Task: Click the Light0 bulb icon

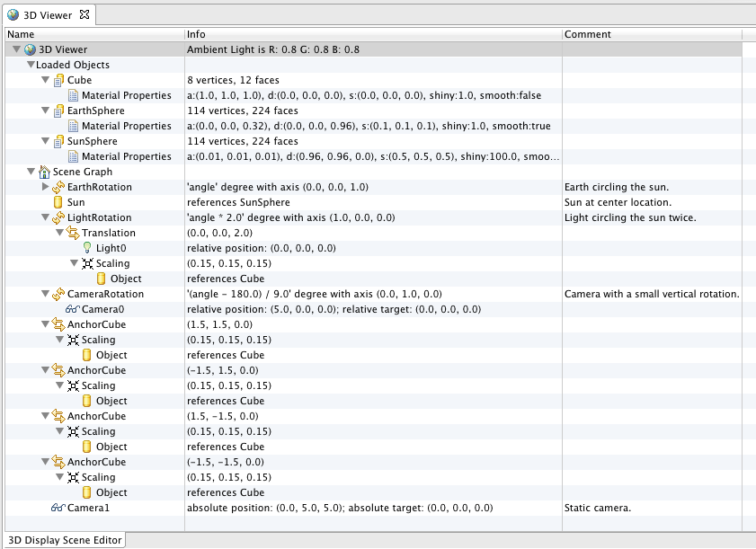Action: pos(87,248)
